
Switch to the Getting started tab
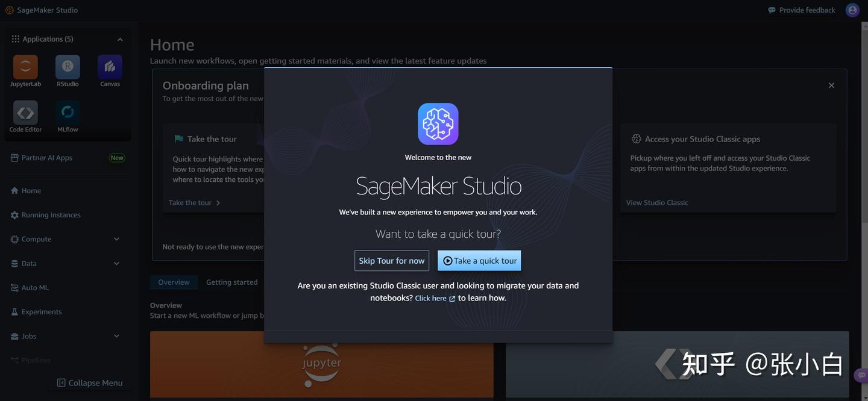click(231, 282)
